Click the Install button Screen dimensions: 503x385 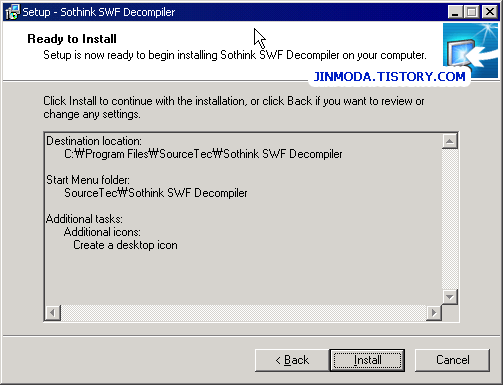pyautogui.click(x=367, y=360)
